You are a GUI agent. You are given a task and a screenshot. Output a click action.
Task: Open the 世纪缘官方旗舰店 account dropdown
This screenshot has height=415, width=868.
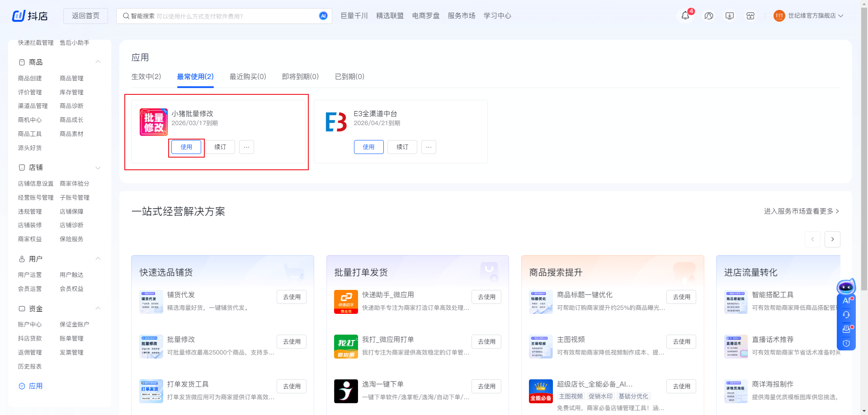click(811, 16)
